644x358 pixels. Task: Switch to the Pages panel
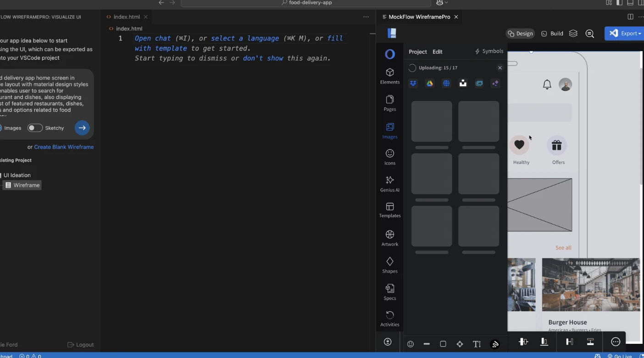coord(389,103)
